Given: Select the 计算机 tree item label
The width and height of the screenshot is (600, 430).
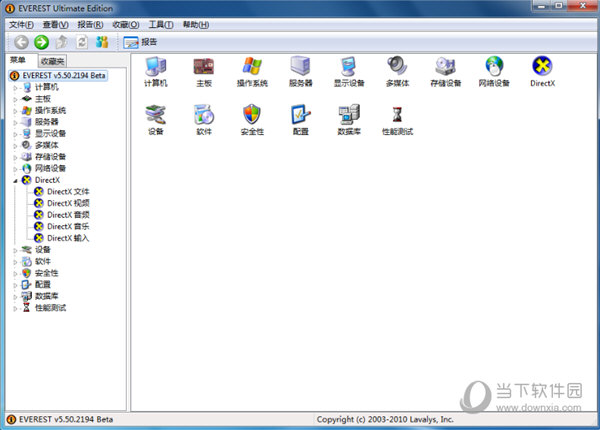Looking at the screenshot, I should pos(47,87).
